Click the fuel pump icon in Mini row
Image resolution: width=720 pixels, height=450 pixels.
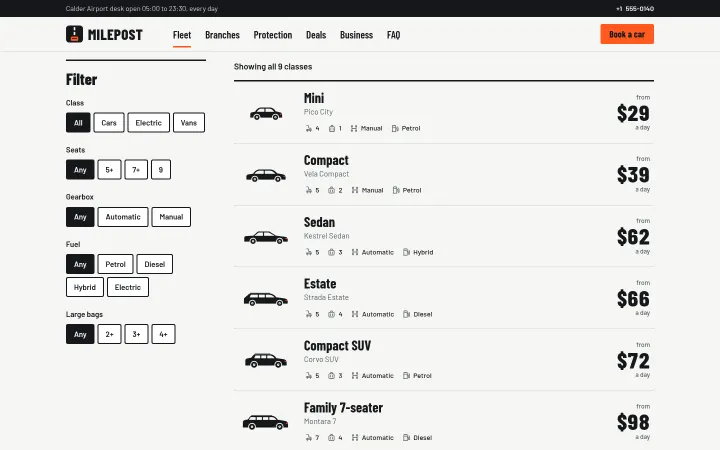[x=395, y=129]
